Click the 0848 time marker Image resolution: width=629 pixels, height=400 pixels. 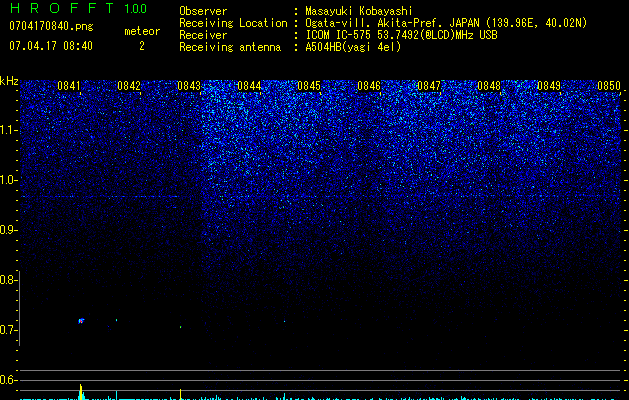489,86
